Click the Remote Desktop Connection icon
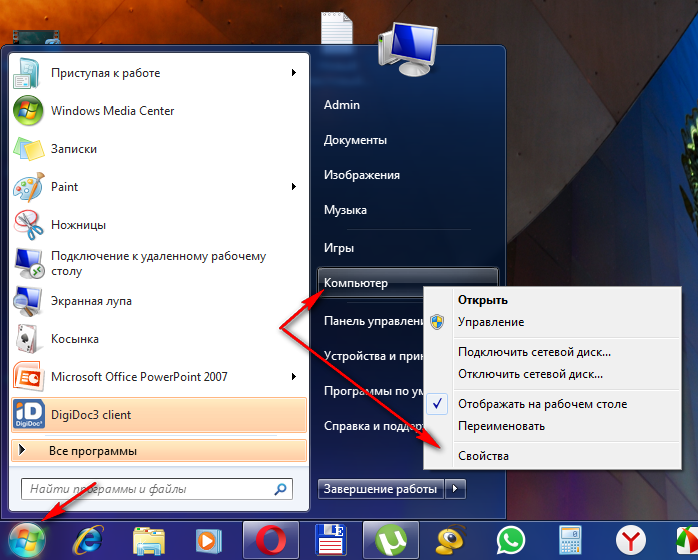This screenshot has width=698, height=560. [x=29, y=263]
